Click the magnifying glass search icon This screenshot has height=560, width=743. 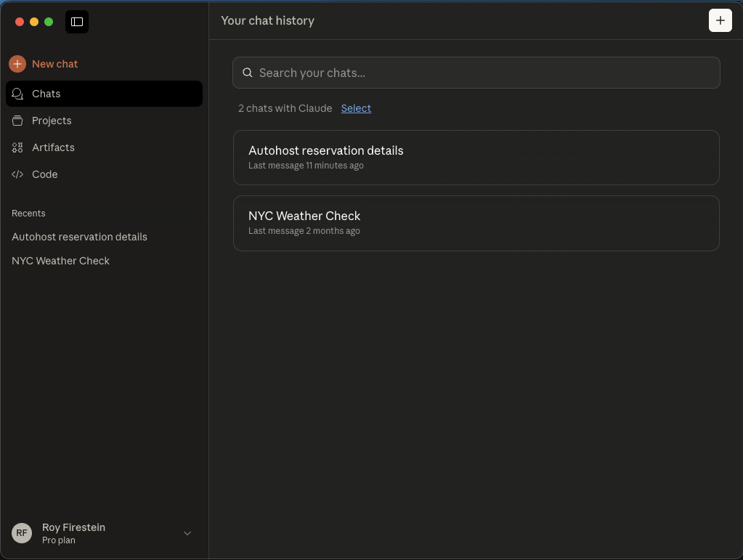click(x=248, y=73)
